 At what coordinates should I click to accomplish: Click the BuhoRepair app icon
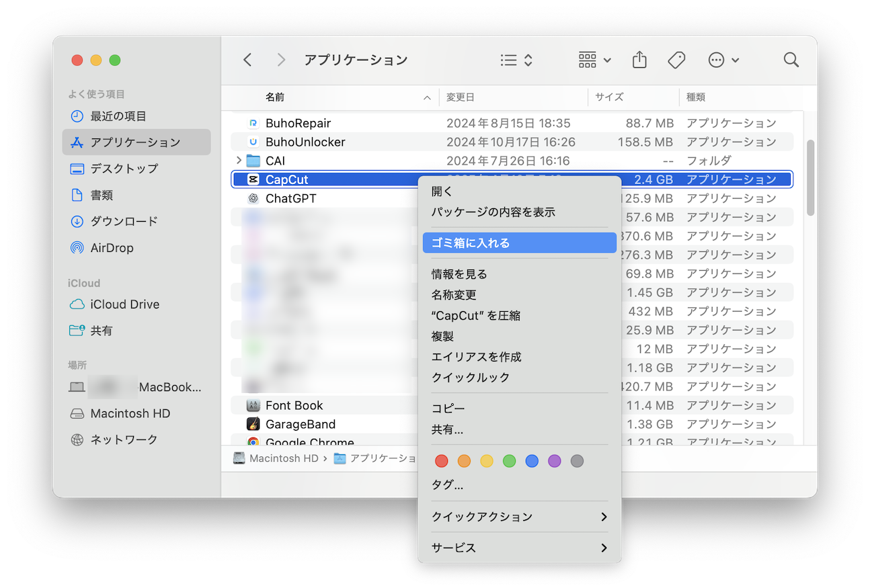click(x=253, y=123)
